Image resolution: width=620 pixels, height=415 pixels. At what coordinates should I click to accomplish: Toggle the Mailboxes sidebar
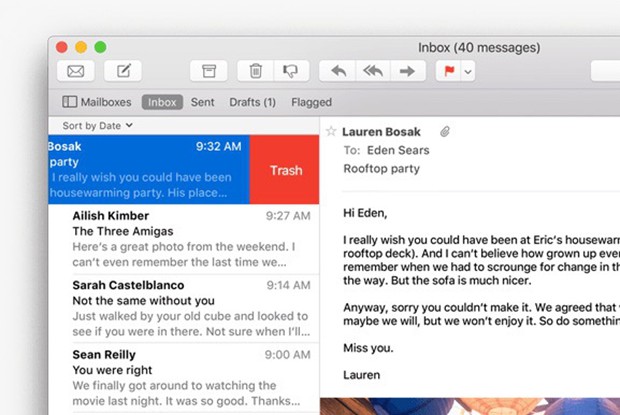[x=96, y=102]
